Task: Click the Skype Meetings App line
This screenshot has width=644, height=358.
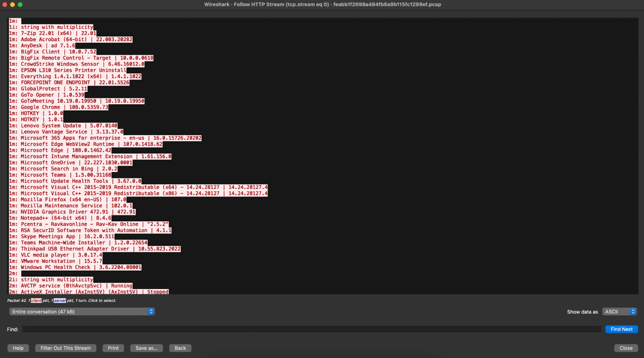Action: pos(62,237)
